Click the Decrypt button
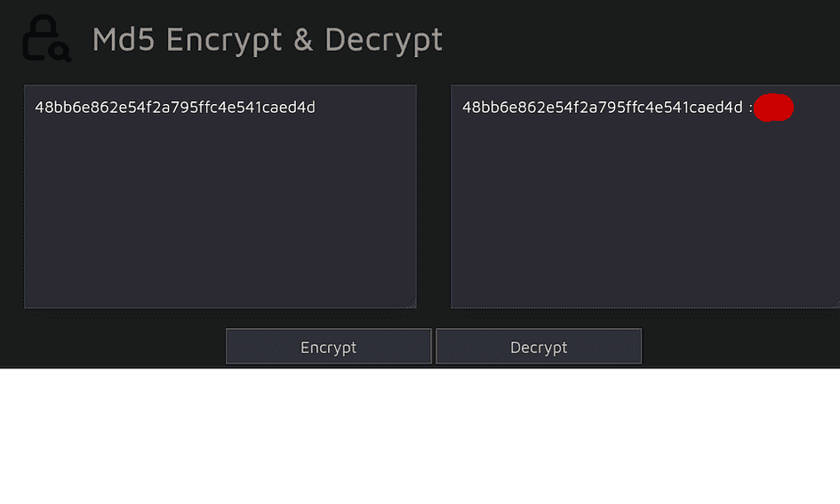 coord(539,347)
